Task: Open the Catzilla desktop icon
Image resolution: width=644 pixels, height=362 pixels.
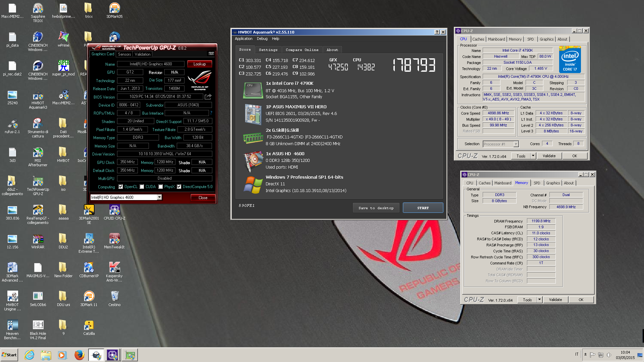Action: pyautogui.click(x=89, y=328)
